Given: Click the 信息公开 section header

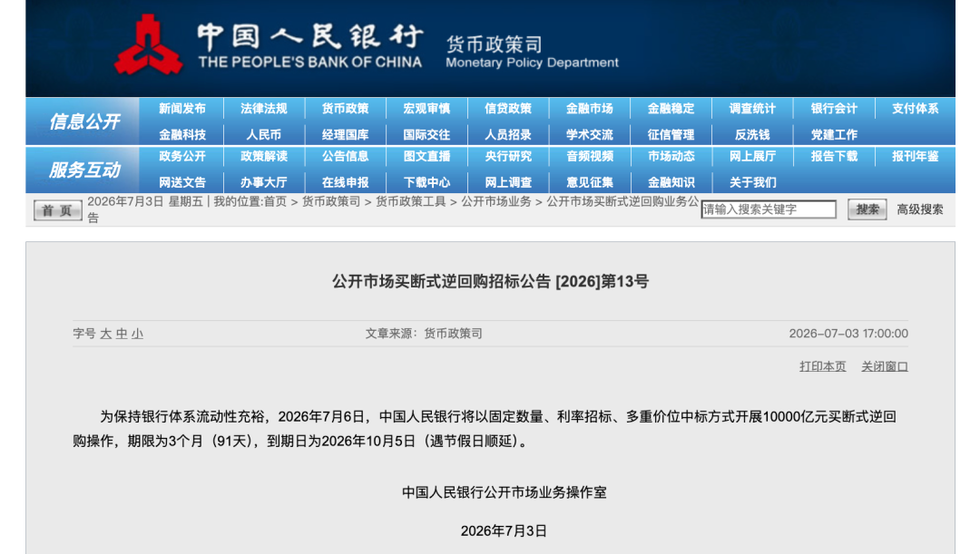Looking at the screenshot, I should pyautogui.click(x=84, y=121).
